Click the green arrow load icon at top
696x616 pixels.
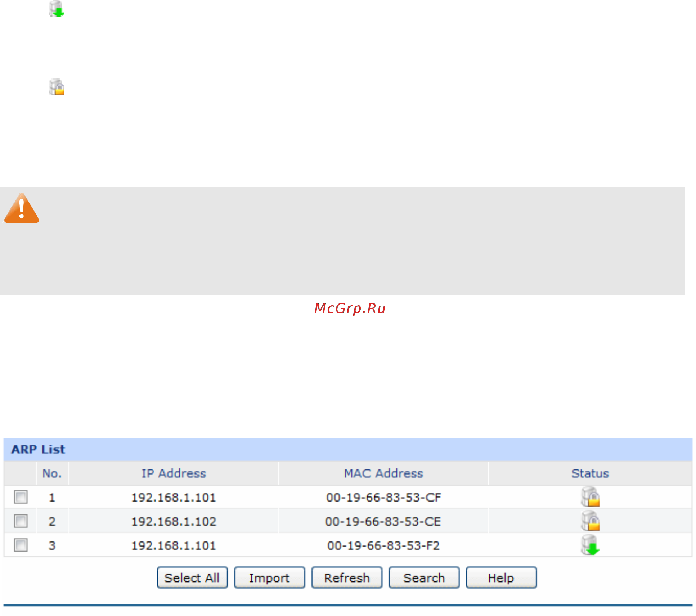pyautogui.click(x=57, y=9)
